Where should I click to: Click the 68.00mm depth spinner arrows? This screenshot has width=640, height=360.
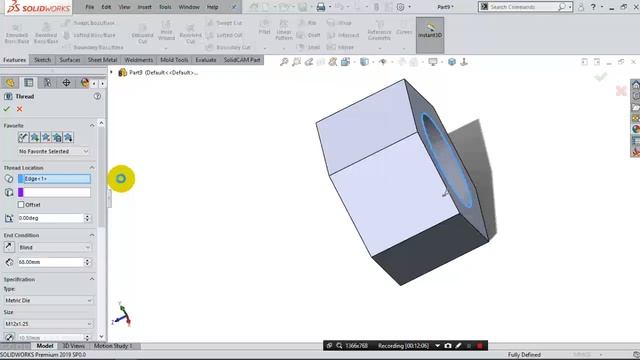(87, 262)
